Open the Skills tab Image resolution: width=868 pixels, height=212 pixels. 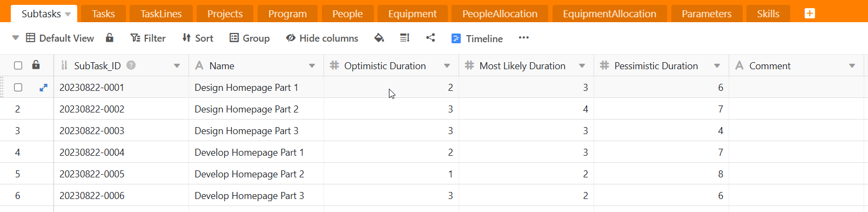point(768,14)
